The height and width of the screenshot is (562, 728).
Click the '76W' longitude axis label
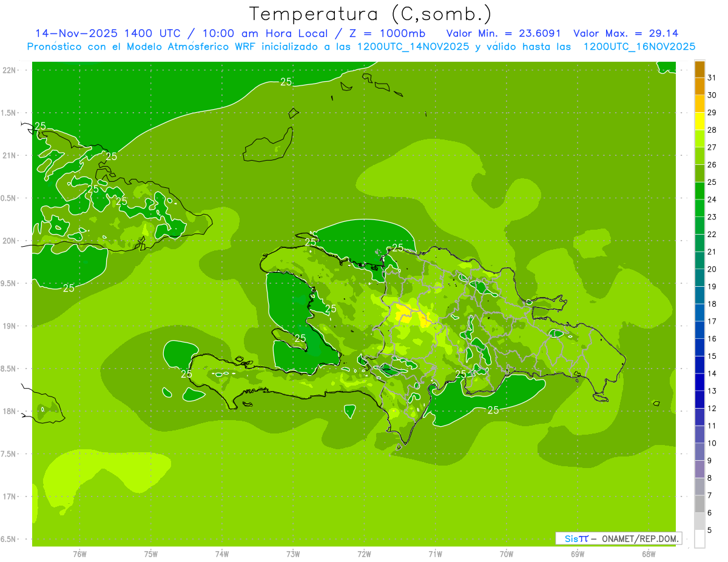[79, 554]
